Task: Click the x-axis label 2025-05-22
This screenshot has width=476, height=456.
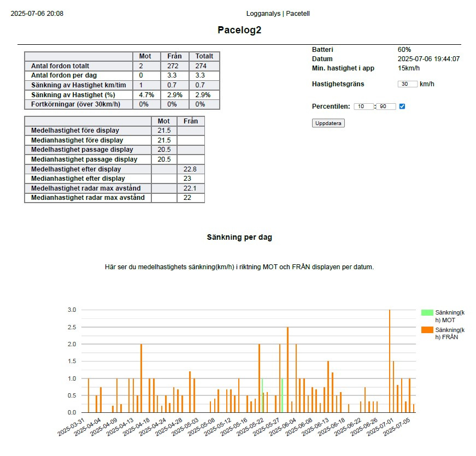Action: click(250, 427)
